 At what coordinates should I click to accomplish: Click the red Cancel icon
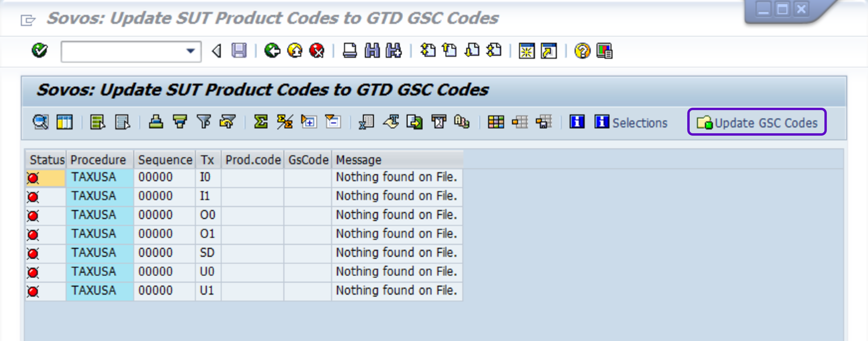tap(317, 51)
